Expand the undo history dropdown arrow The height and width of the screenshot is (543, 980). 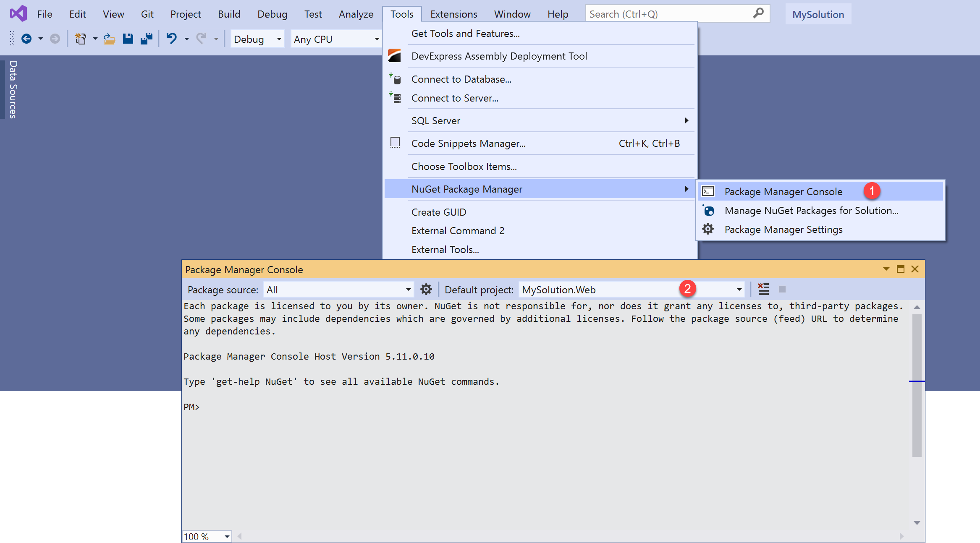pos(187,39)
